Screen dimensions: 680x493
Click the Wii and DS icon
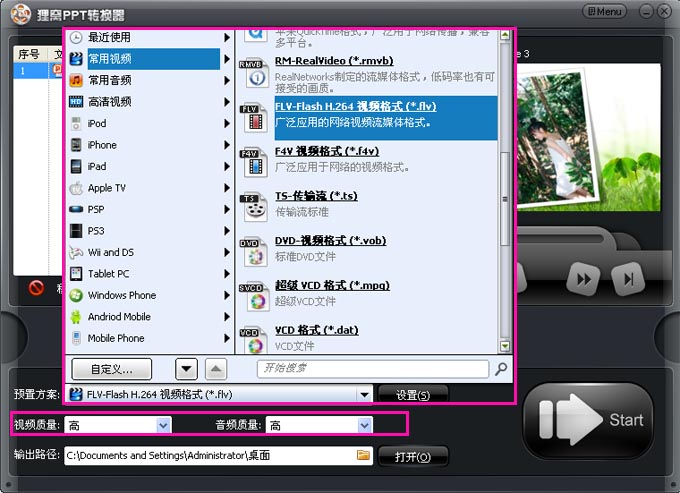click(76, 252)
